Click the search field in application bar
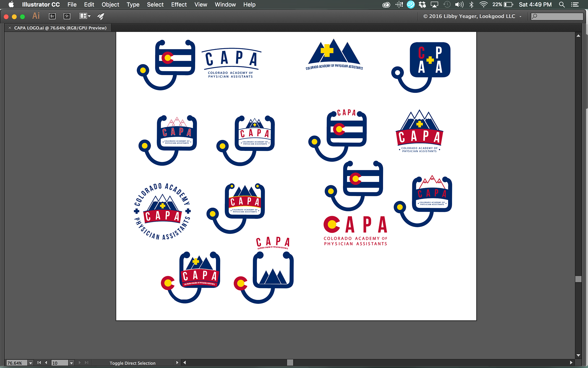 557,16
